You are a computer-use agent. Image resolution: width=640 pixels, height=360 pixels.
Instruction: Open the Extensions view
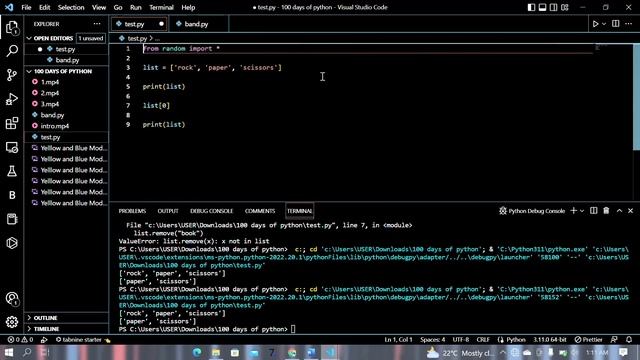pos(12,123)
